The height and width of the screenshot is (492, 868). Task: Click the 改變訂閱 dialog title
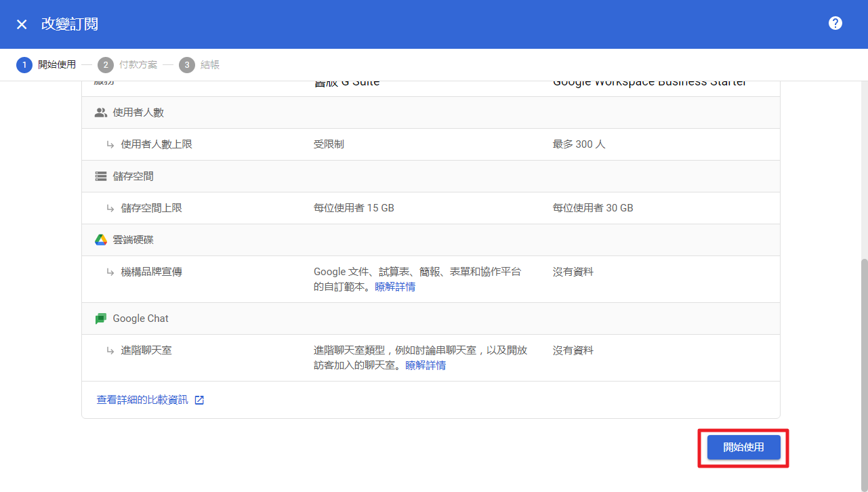tap(70, 24)
